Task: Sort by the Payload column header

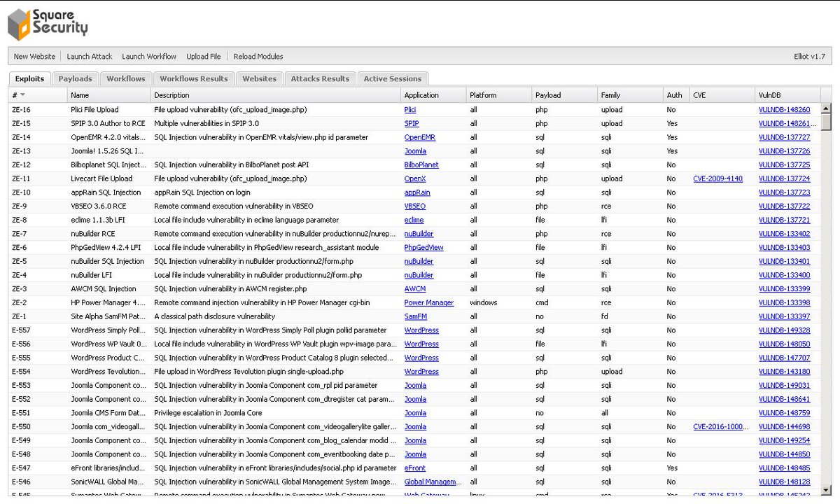Action: (564, 94)
